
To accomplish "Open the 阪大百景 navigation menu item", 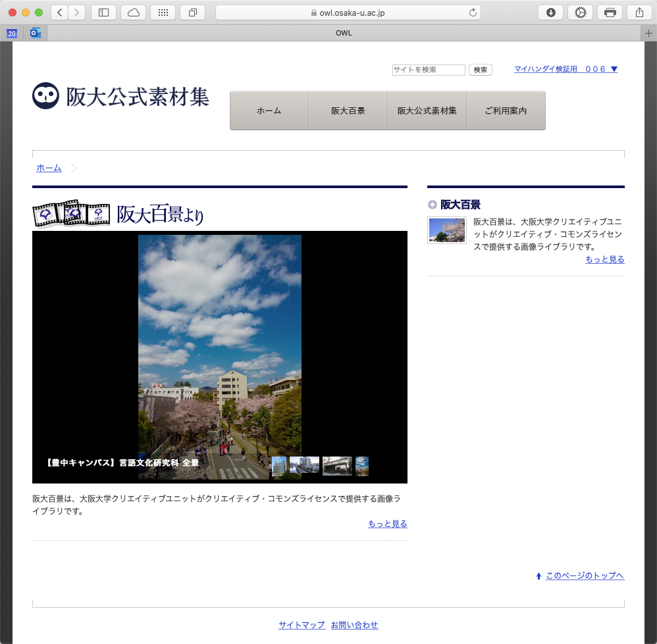I will [x=348, y=111].
